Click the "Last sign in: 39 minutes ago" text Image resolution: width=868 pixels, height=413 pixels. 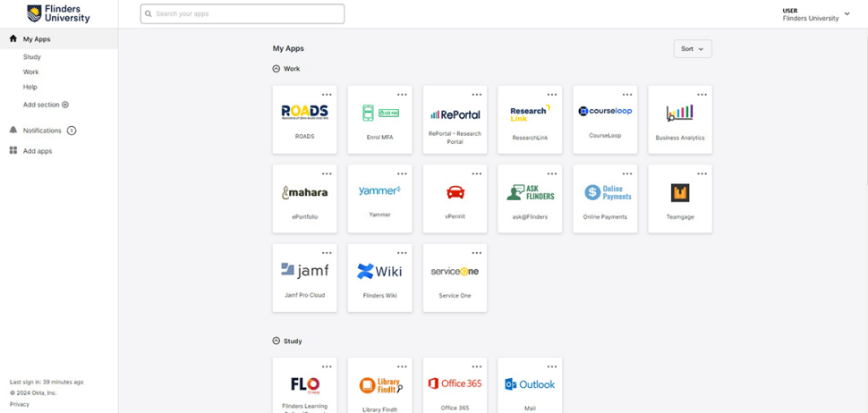[x=47, y=382]
